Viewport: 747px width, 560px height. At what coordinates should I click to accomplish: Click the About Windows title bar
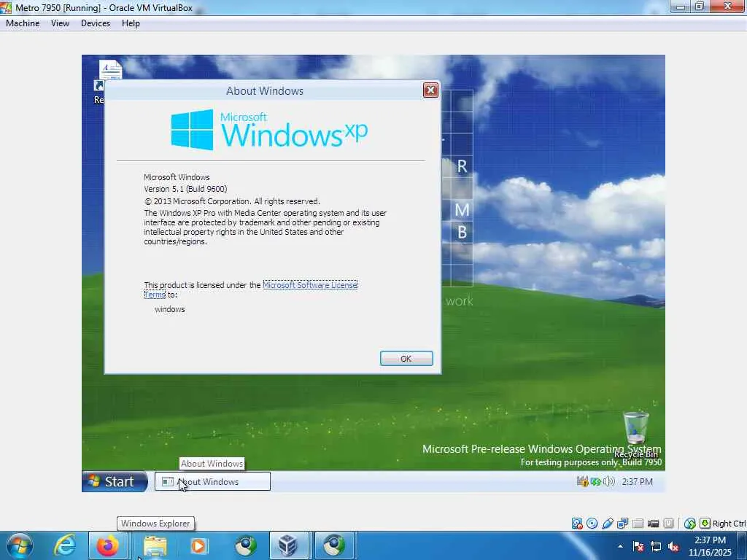coord(264,90)
